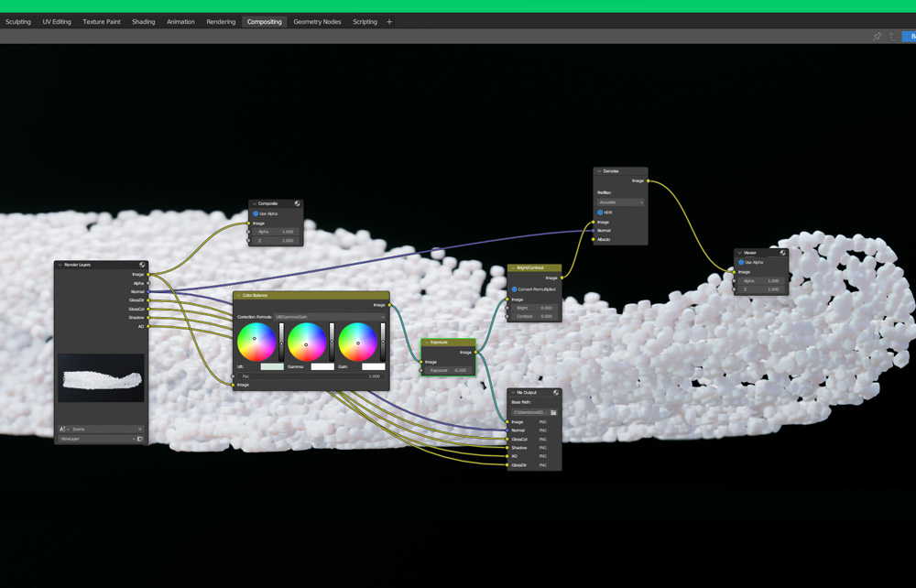The image size is (916, 588).
Task: Click the Viewer node preview sphere icon
Action: pos(782,253)
